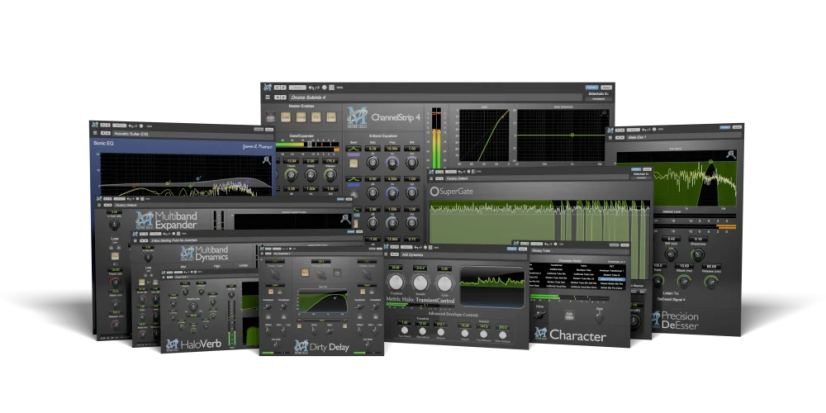
Task: Open the Money Tube preset selector in Character
Action: 579,251
